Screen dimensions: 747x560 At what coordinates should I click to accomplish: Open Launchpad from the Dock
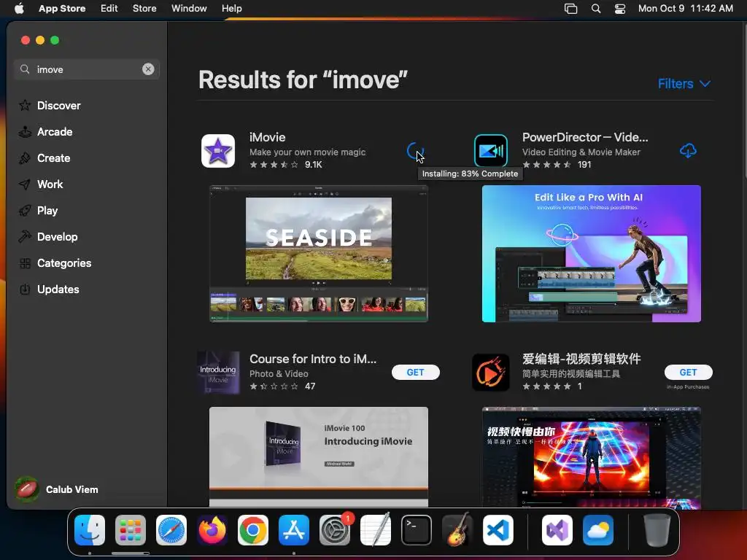pyautogui.click(x=131, y=530)
